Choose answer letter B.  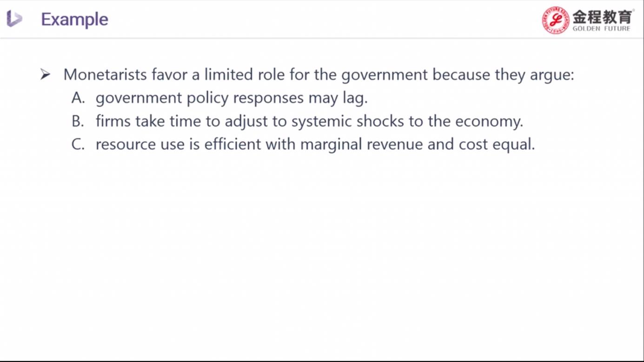(x=78, y=121)
